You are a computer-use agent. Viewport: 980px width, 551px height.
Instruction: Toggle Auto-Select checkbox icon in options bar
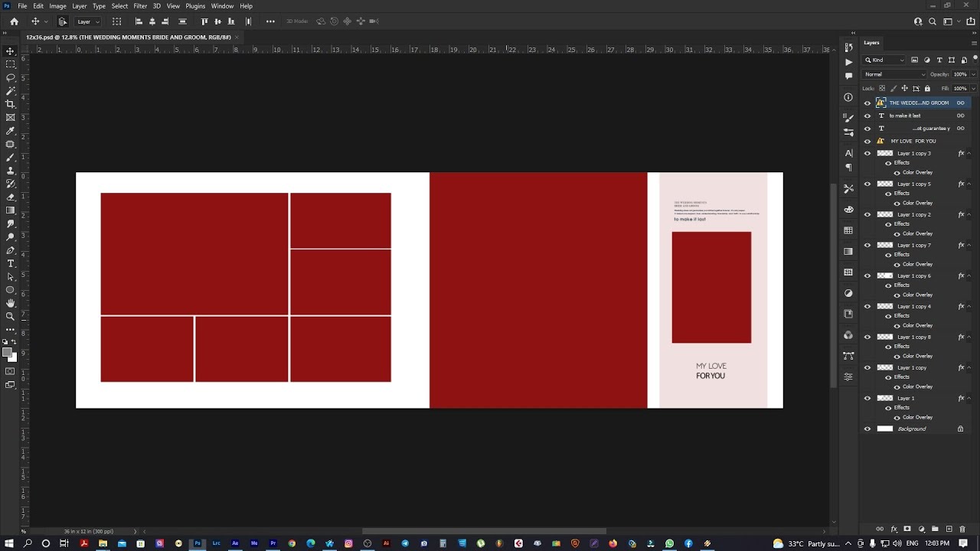tap(62, 21)
